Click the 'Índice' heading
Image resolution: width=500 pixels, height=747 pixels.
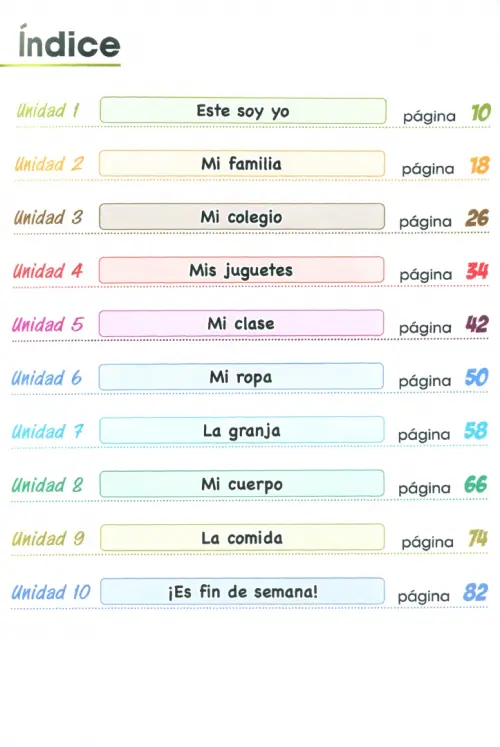[69, 44]
